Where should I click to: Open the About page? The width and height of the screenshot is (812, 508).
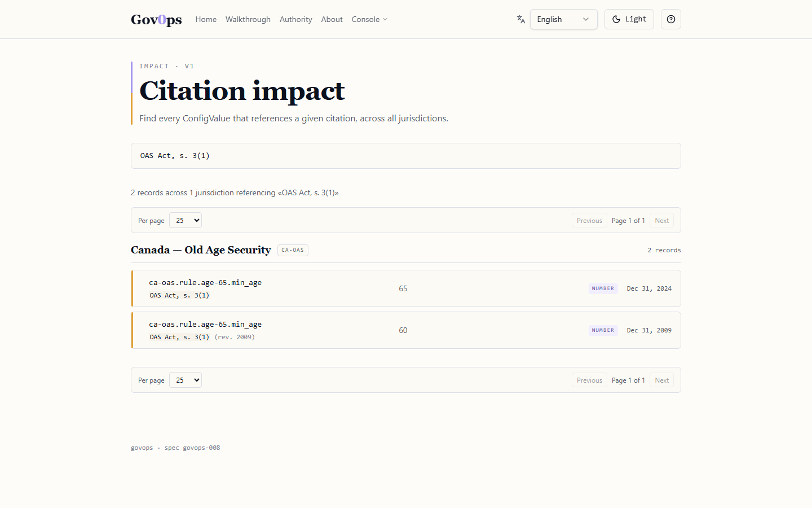(332, 19)
